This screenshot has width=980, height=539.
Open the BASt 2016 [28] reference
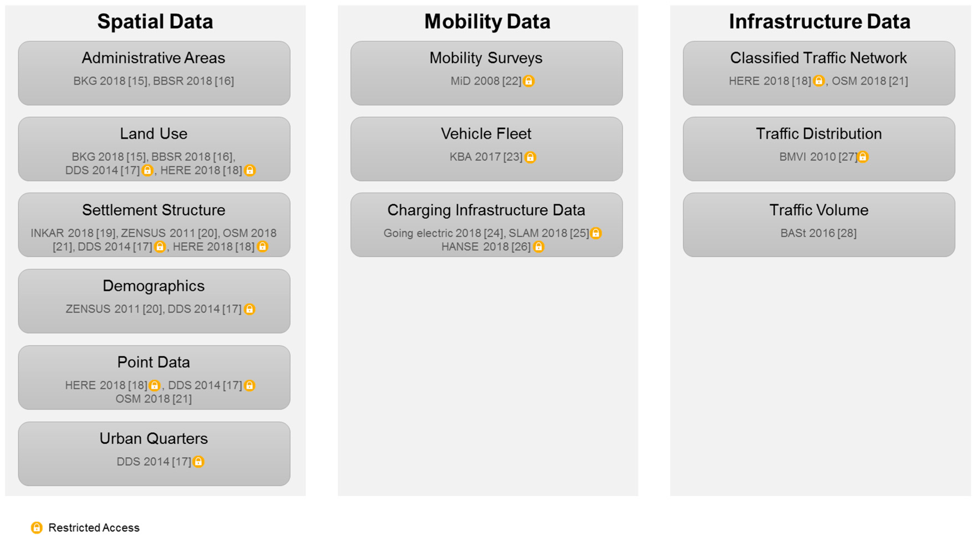[818, 233]
